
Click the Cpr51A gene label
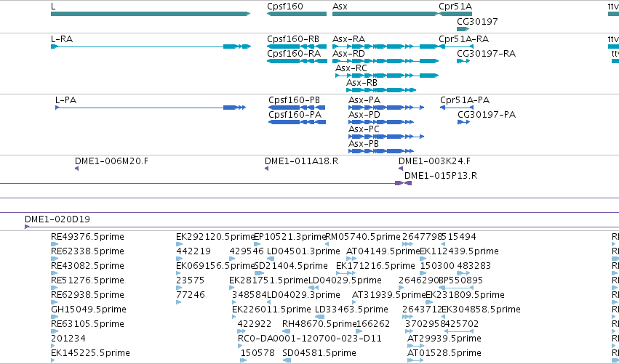(x=455, y=7)
